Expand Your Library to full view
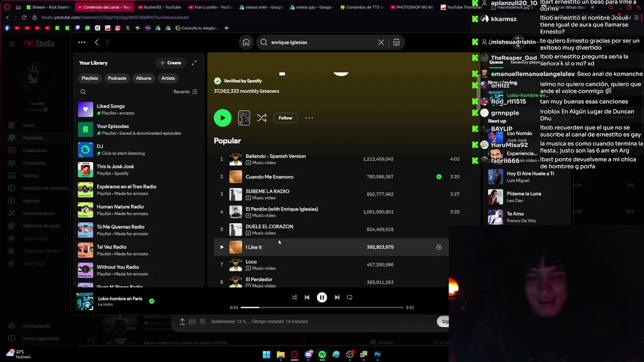Viewport: 644px width, 362px height. pyautogui.click(x=194, y=63)
